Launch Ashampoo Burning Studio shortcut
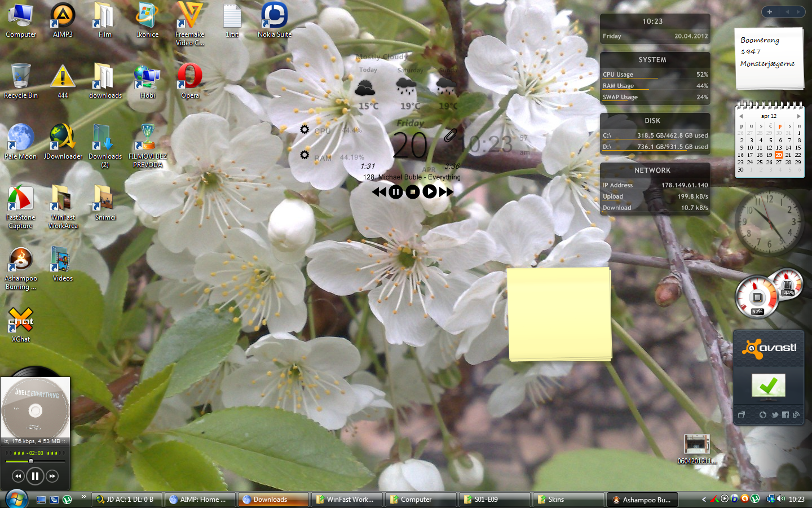Screen dimensions: 812x508 point(21,269)
